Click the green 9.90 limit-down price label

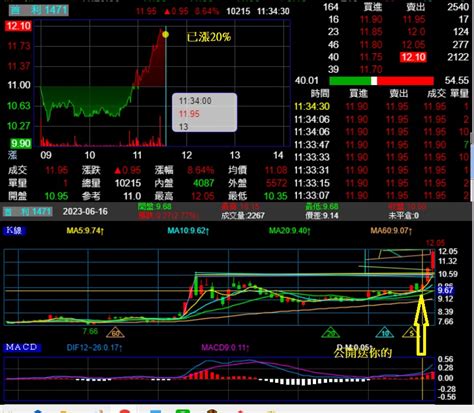21,144
